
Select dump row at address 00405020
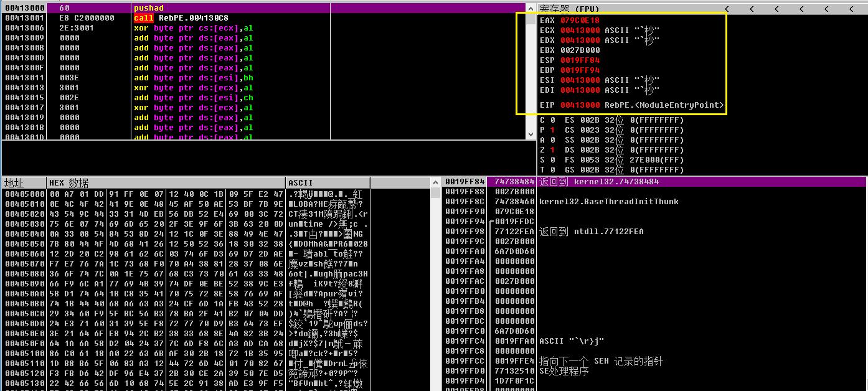click(186, 214)
